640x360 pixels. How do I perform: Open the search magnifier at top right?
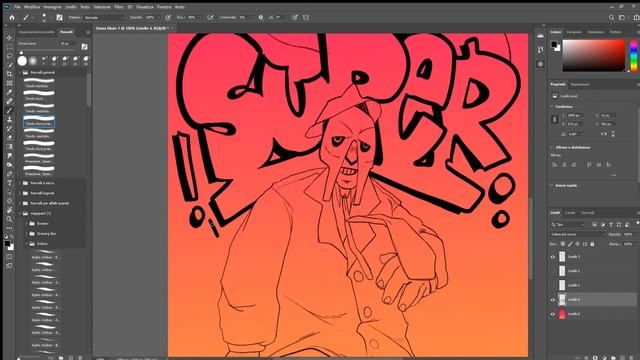[611, 18]
